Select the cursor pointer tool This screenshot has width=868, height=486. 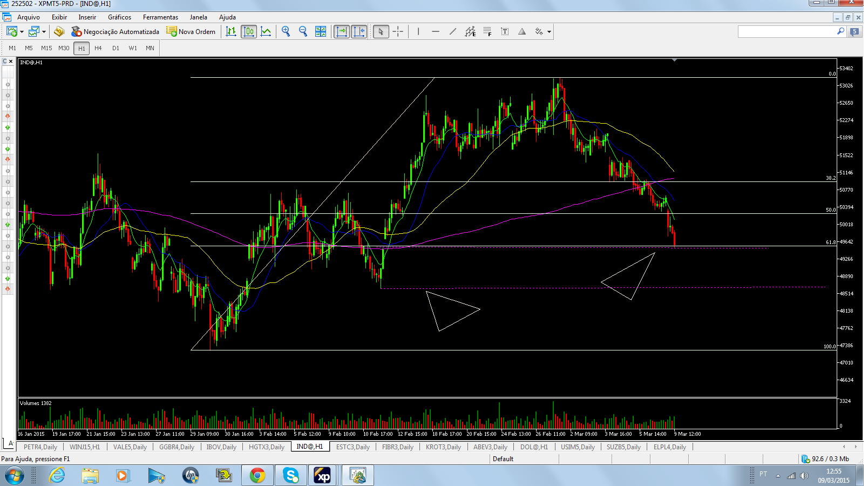[381, 32]
